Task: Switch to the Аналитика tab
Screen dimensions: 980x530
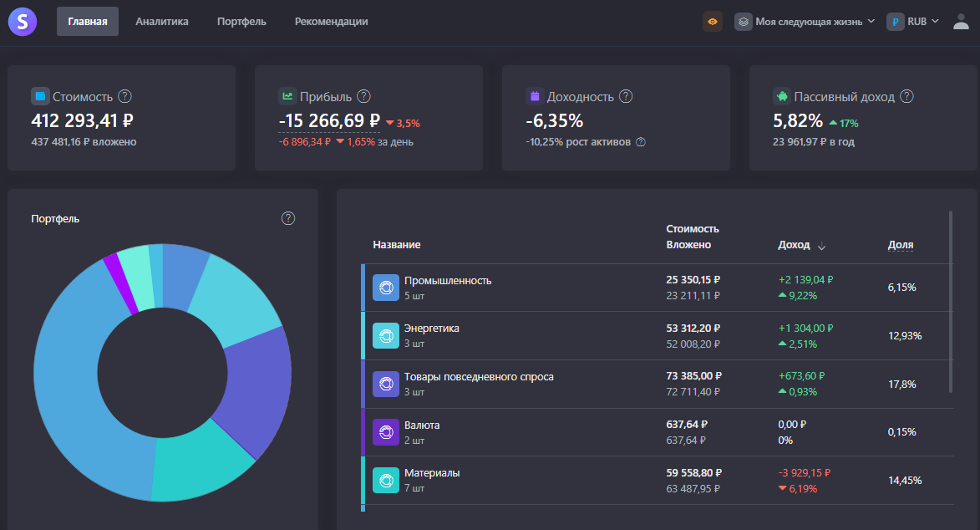Action: click(x=162, y=21)
